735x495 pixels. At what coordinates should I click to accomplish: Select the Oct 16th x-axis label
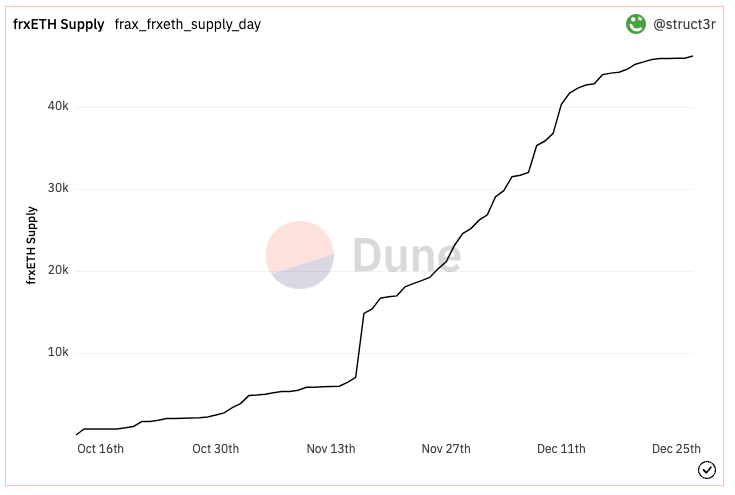(x=100, y=449)
